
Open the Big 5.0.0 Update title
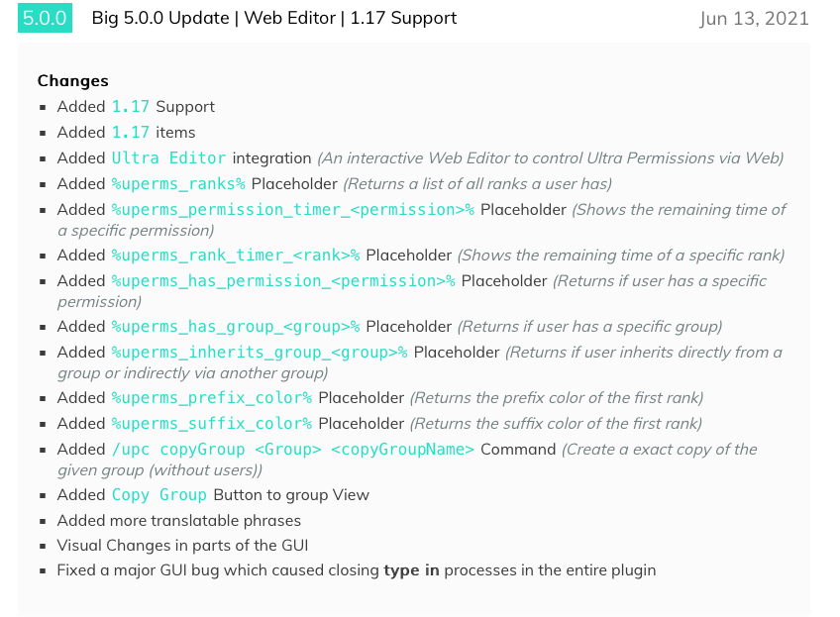[x=273, y=18]
